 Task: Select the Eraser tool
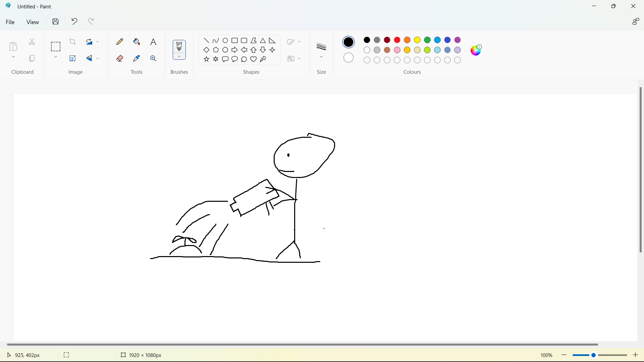120,58
